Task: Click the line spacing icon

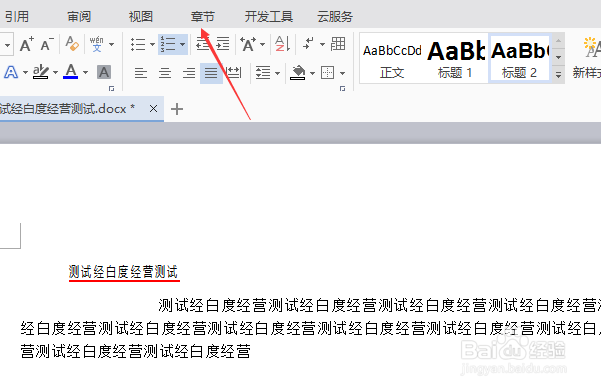Action: tap(263, 72)
